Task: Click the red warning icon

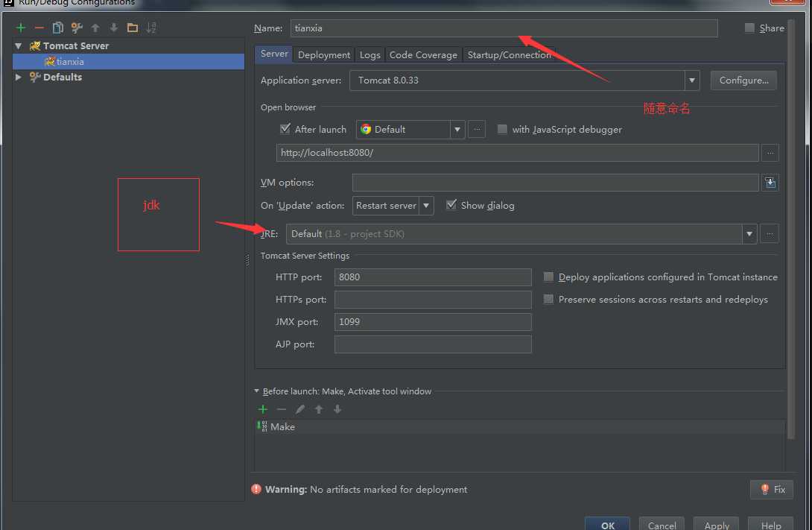Action: (256, 489)
